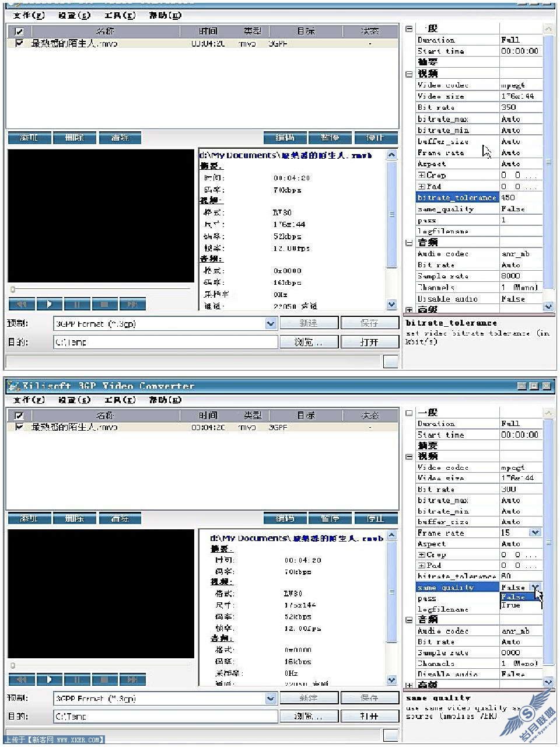Click the stop playback square in the lower window
Image resolution: width=560 pixels, height=747 pixels.
pos(104,680)
